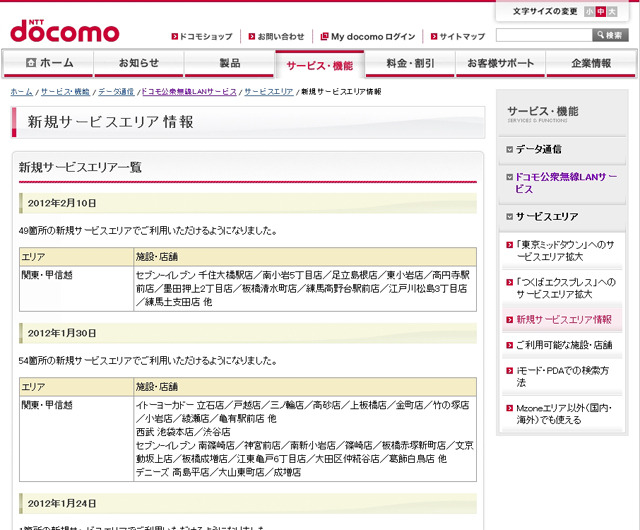Click the checkbox icon next to データ通信
Screen dimensions: 640x530
509,149
